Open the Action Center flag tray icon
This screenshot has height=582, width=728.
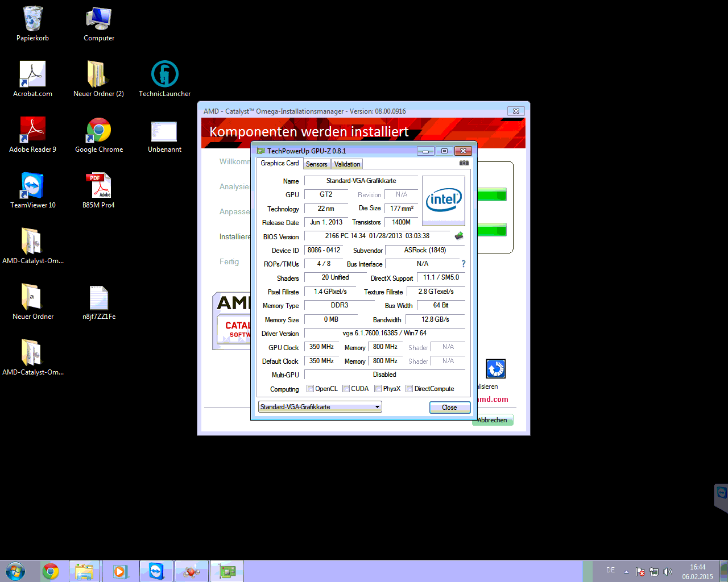[640, 572]
